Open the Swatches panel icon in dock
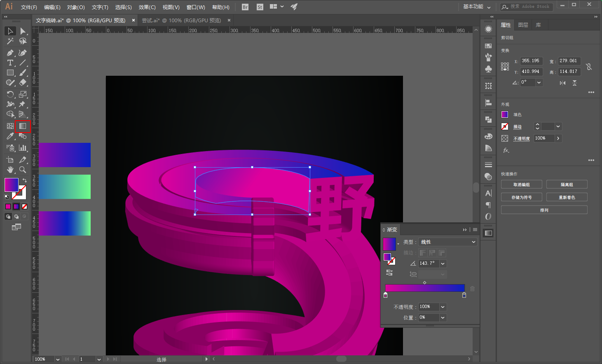 (x=488, y=46)
